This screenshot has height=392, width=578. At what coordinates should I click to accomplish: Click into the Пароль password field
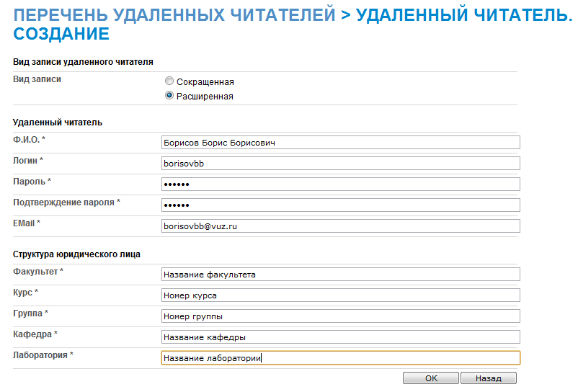[341, 184]
